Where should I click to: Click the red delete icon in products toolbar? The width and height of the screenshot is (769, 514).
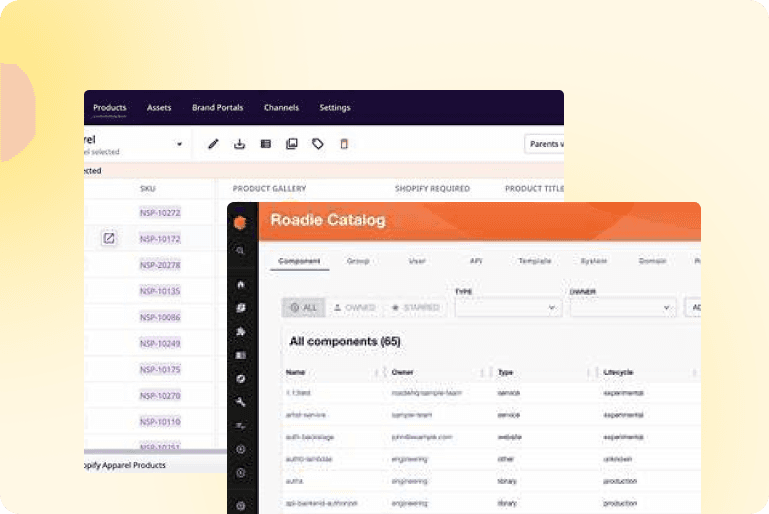pyautogui.click(x=344, y=144)
